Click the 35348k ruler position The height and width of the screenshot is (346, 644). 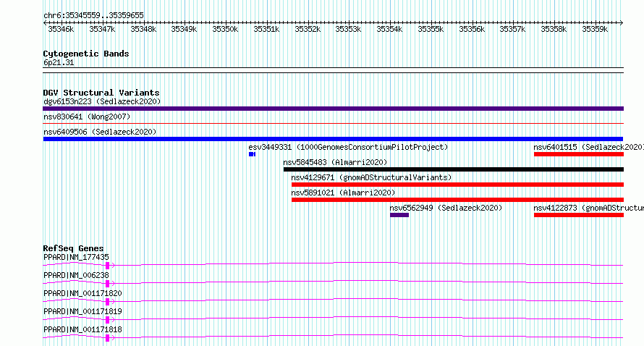point(143,29)
